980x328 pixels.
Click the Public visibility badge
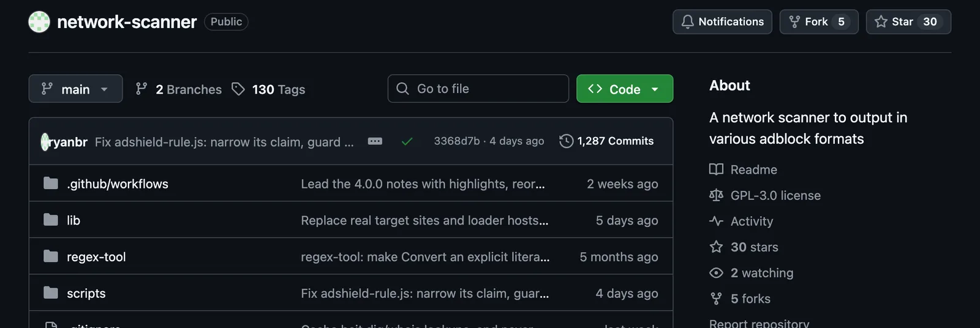(226, 21)
